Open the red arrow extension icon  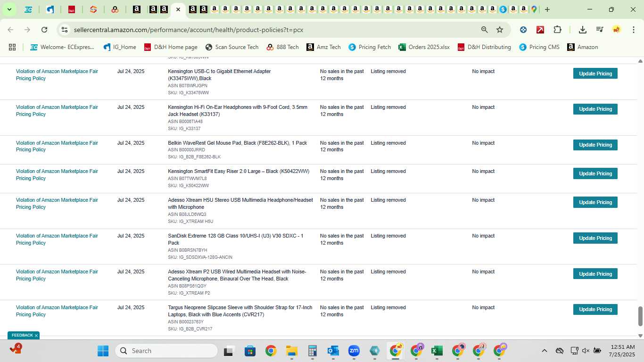pyautogui.click(x=540, y=30)
